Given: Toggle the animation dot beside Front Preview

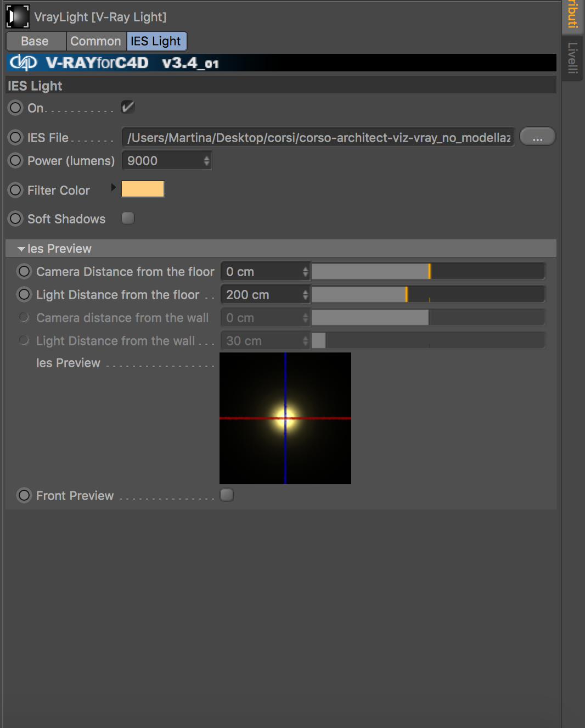Looking at the screenshot, I should tap(24, 495).
